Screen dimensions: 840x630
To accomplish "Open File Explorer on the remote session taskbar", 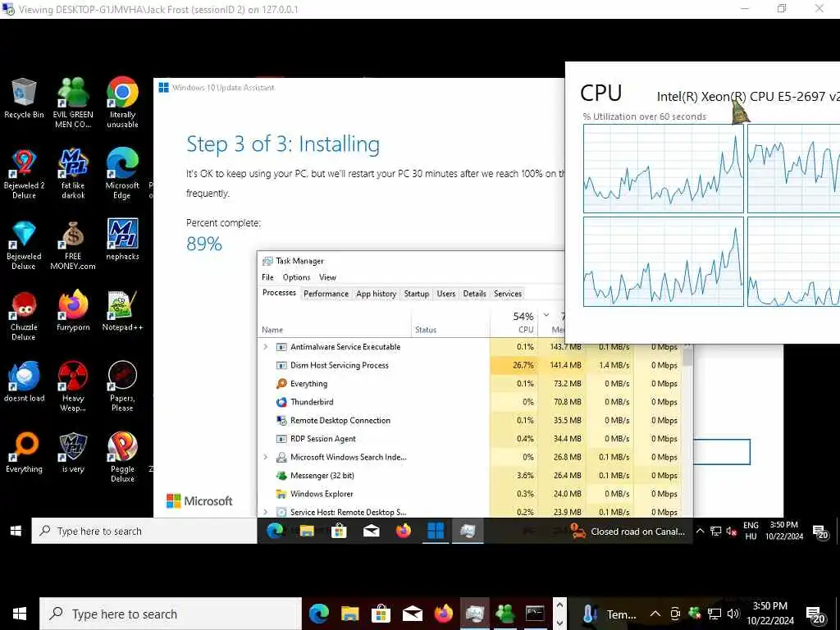I will [x=307, y=531].
